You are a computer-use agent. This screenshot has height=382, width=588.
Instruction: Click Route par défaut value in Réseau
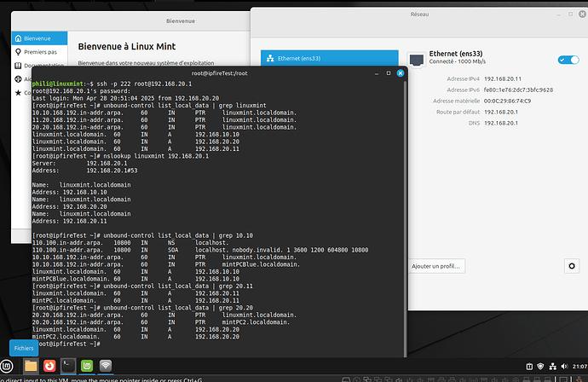(500, 112)
